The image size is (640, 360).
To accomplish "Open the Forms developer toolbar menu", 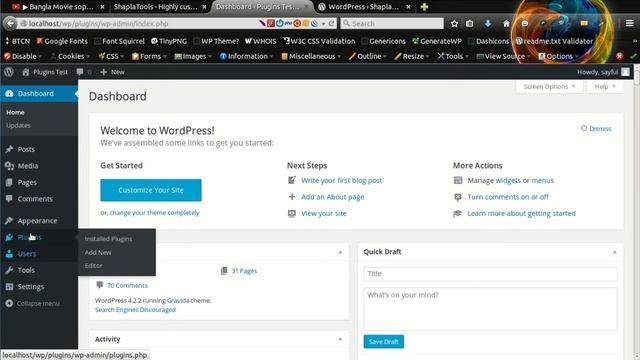I will click(x=149, y=56).
